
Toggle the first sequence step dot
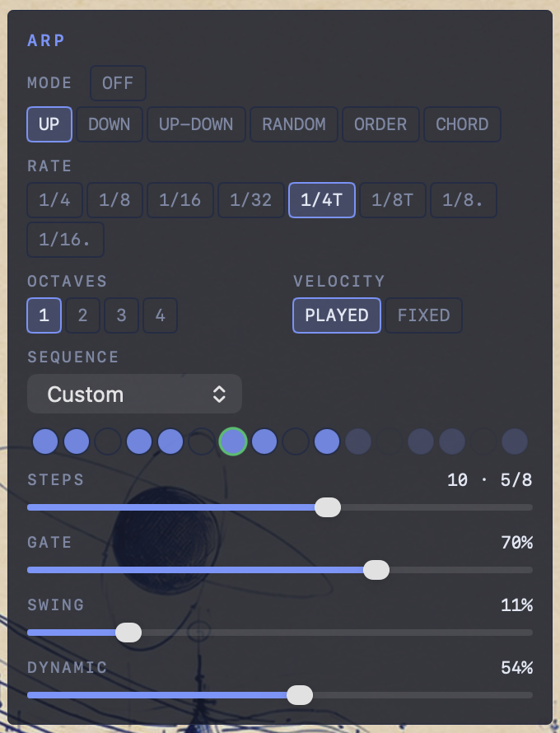tap(45, 441)
